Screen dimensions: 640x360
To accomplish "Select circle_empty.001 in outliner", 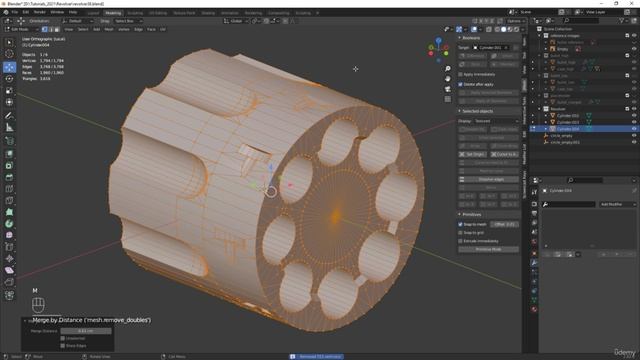I will click(x=565, y=142).
